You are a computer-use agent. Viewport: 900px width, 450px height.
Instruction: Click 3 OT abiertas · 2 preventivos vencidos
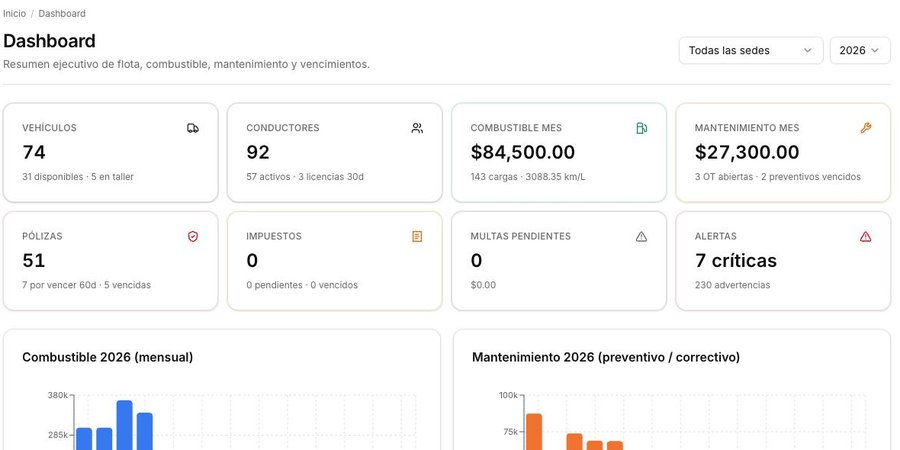778,177
